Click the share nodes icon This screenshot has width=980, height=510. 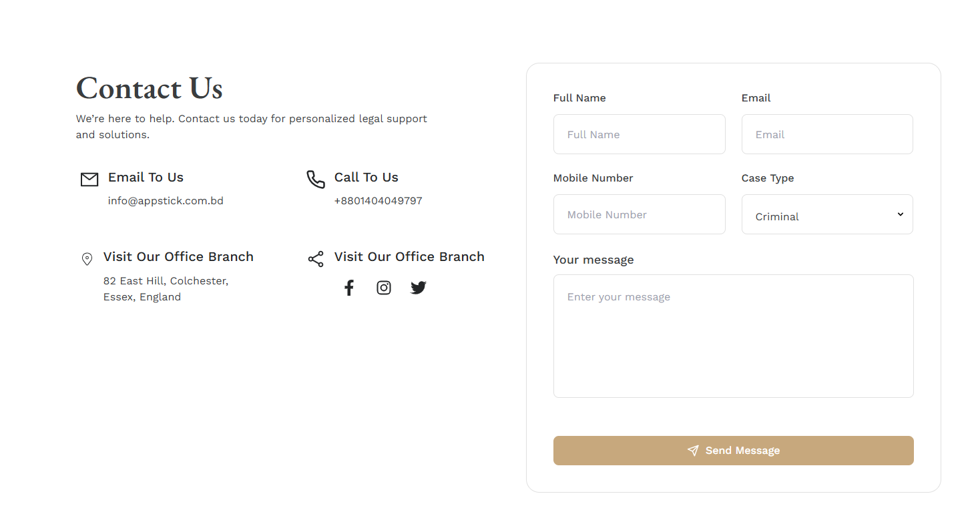pos(316,259)
